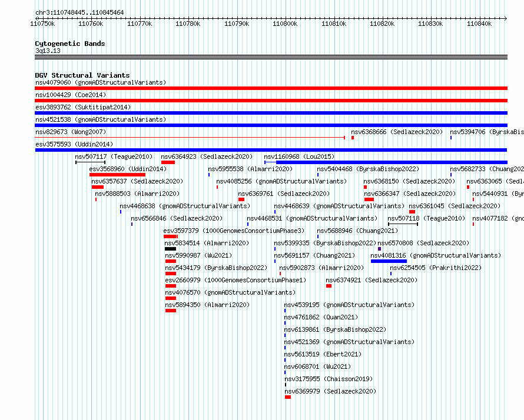This screenshot has width=524, height=420.
Task: Open nsv5894350 (Almarri2020) label
Action: coord(207,305)
